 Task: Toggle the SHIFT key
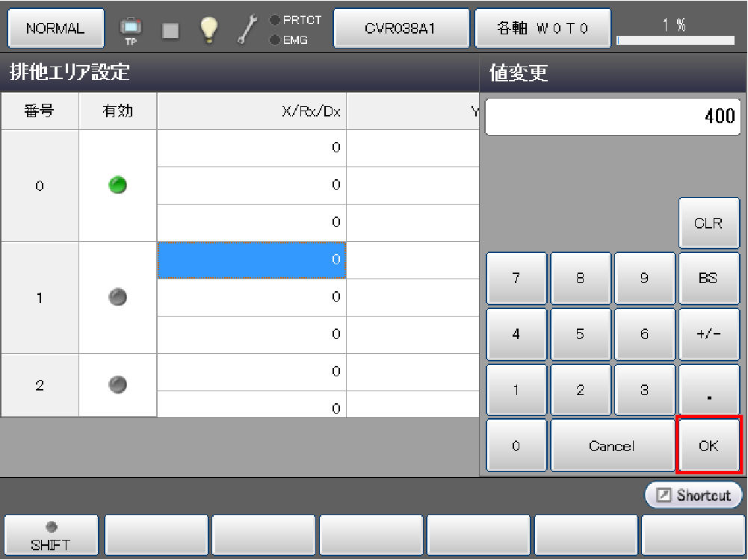coord(51,536)
